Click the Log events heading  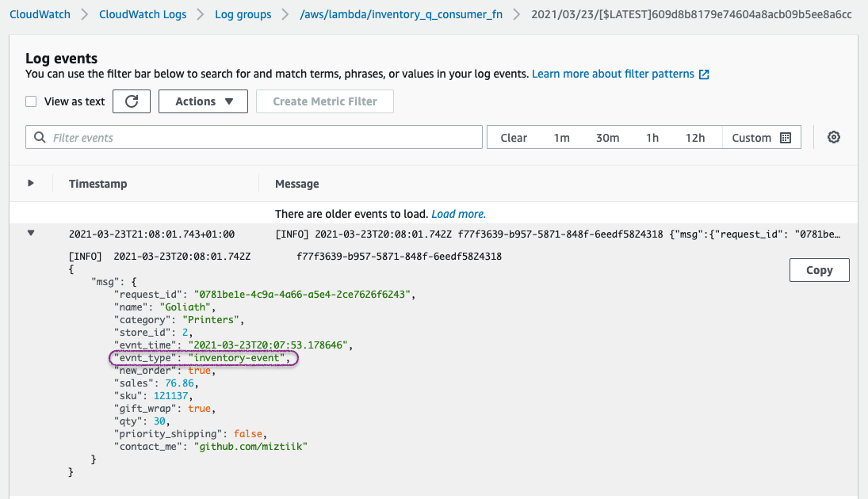tap(62, 58)
